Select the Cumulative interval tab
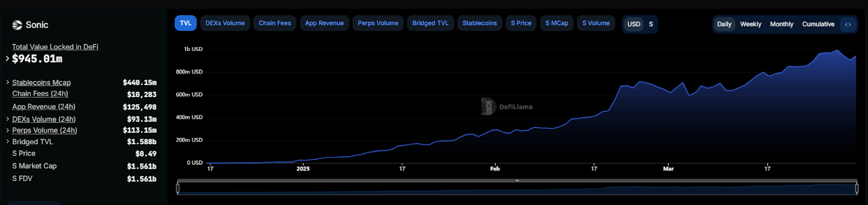The width and height of the screenshot is (868, 205). pos(818,24)
